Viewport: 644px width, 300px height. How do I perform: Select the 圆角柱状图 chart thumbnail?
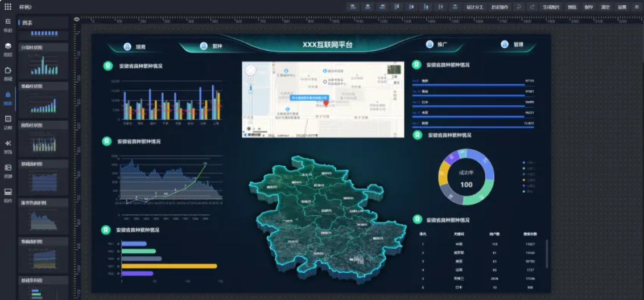pos(43,138)
